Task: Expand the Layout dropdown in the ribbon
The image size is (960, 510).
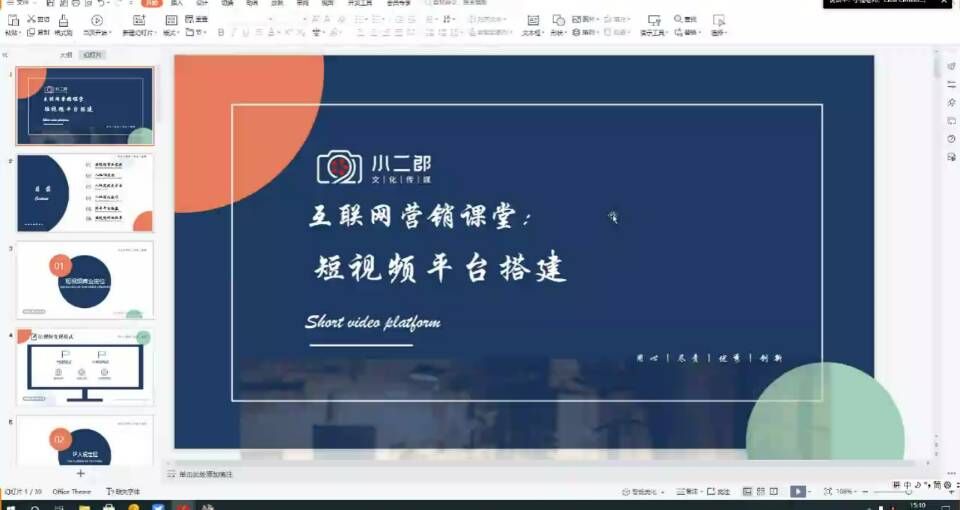Action: coord(170,33)
